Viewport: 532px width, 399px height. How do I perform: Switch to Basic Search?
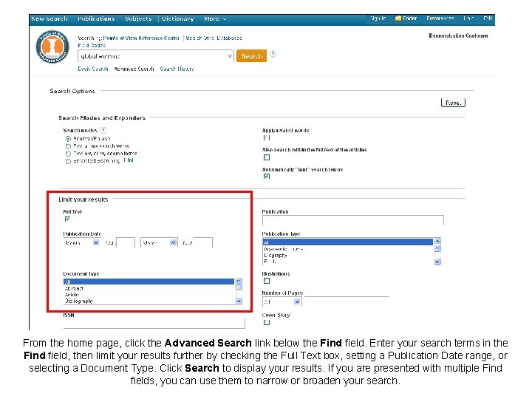93,69
